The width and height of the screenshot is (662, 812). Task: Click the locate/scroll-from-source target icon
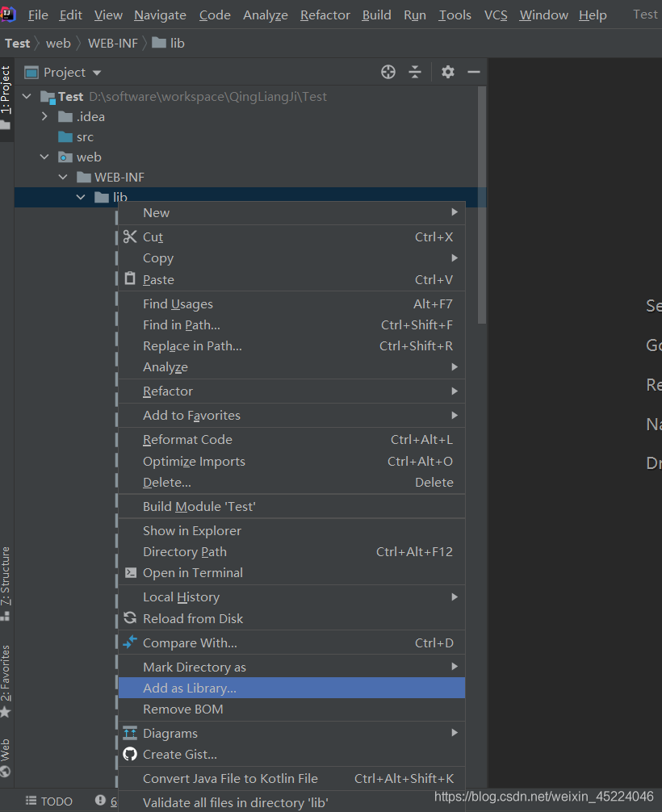[388, 72]
